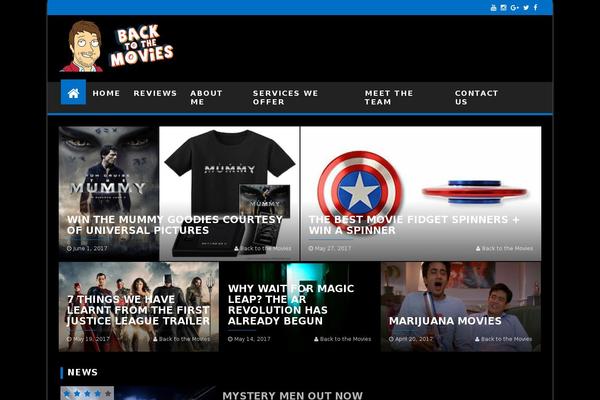Open the Mystery Men Out Now headline

pos(292,395)
